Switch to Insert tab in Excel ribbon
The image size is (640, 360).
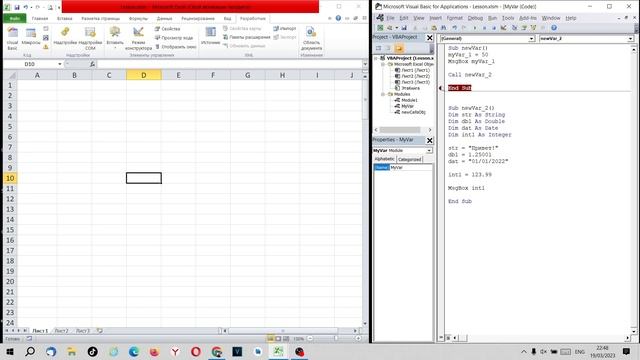pyautogui.click(x=64, y=18)
